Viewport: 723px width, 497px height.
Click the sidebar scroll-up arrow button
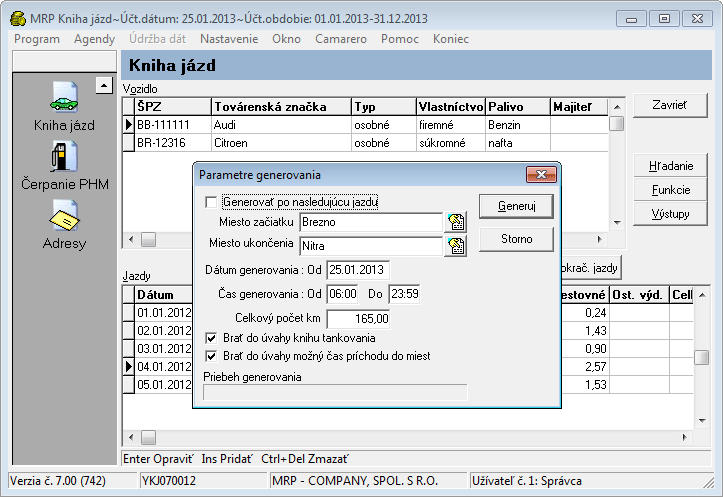click(104, 86)
